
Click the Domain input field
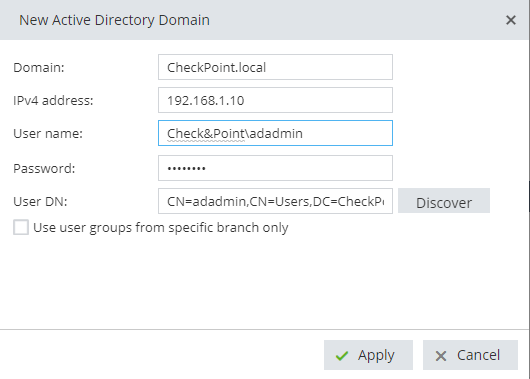(x=275, y=67)
